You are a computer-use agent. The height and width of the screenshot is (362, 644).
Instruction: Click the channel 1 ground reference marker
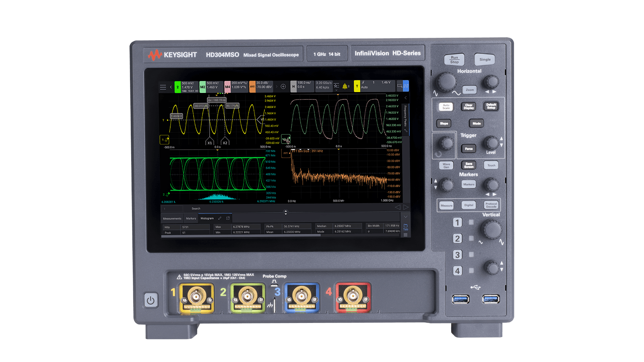coord(164,140)
